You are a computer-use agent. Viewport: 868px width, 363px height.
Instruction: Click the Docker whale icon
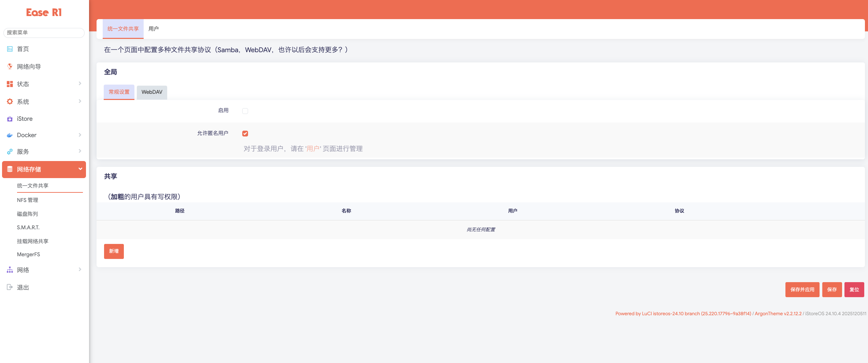pos(10,135)
